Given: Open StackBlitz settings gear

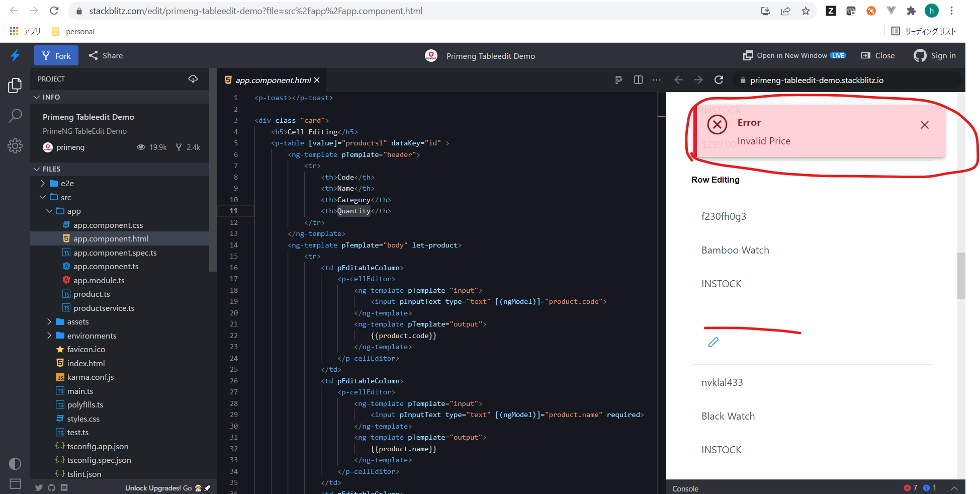Looking at the screenshot, I should click(15, 146).
